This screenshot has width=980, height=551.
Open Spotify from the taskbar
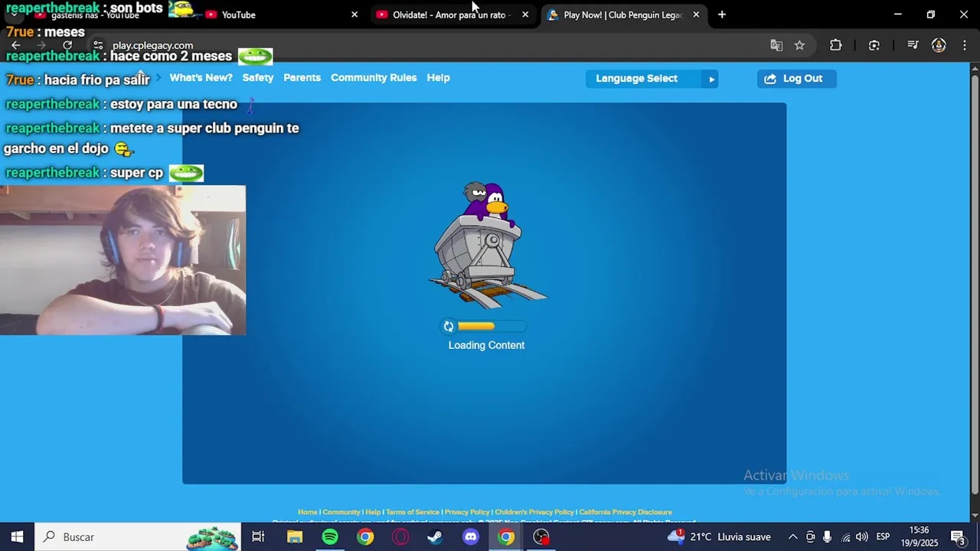(x=330, y=537)
